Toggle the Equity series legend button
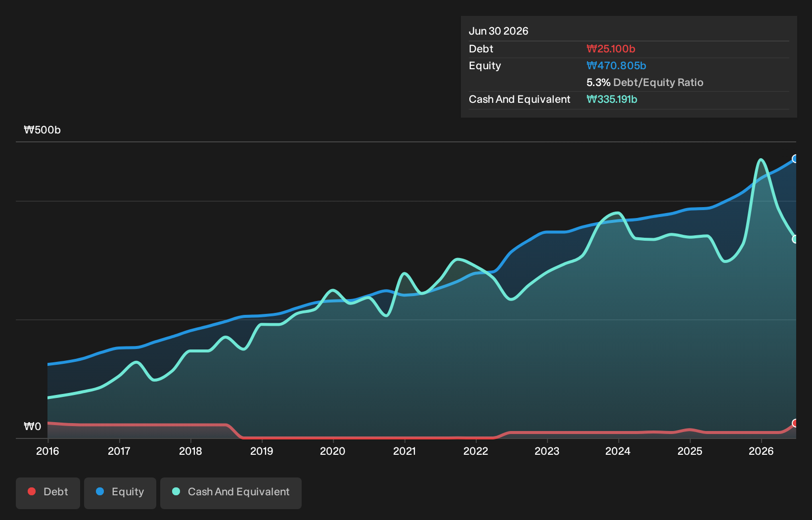812x520 pixels. click(120, 493)
